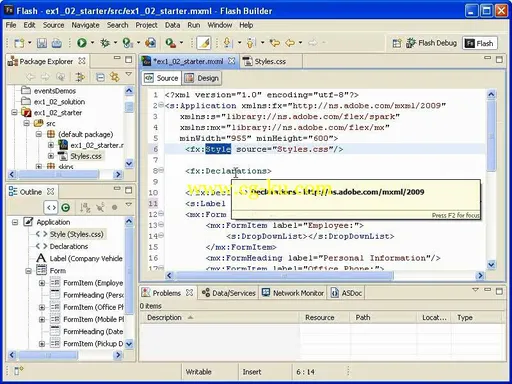Image resolution: width=512 pixels, height=384 pixels.
Task: Click the Profile toolbar icon
Action: pyautogui.click(x=128, y=43)
